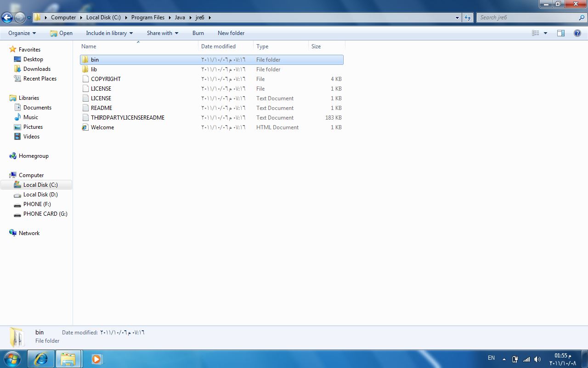The image size is (588, 368).
Task: Open the Organize menu
Action: coord(22,33)
